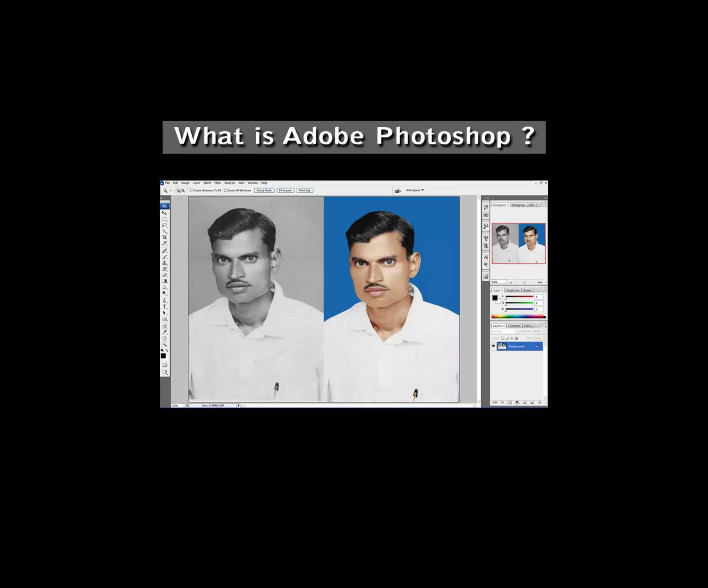Toggle lock all in Layers panel

(x=516, y=338)
